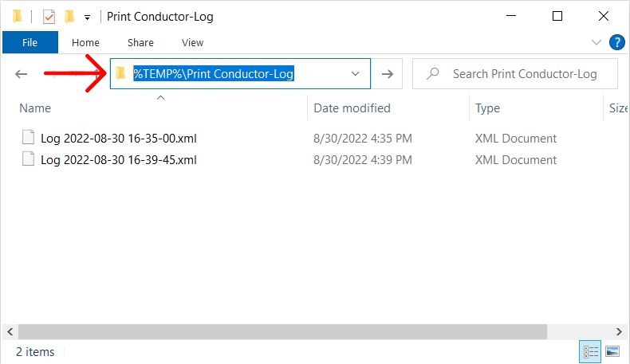Sort by the Size column header
630x364 pixels.
point(618,108)
